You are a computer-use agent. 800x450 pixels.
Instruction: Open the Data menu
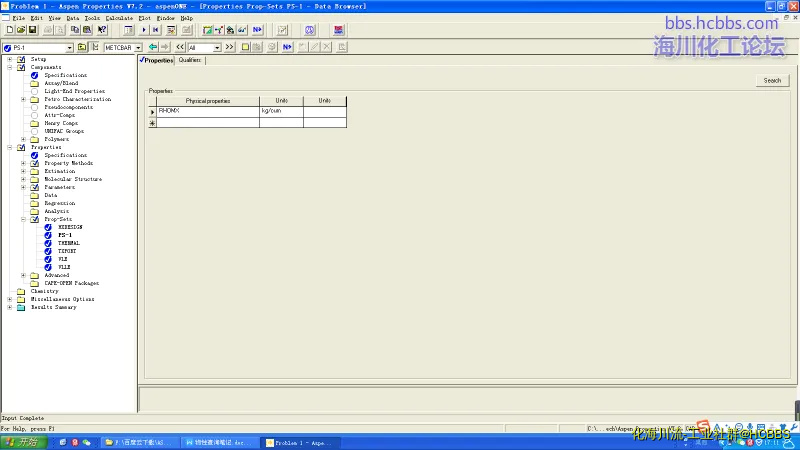click(x=72, y=18)
